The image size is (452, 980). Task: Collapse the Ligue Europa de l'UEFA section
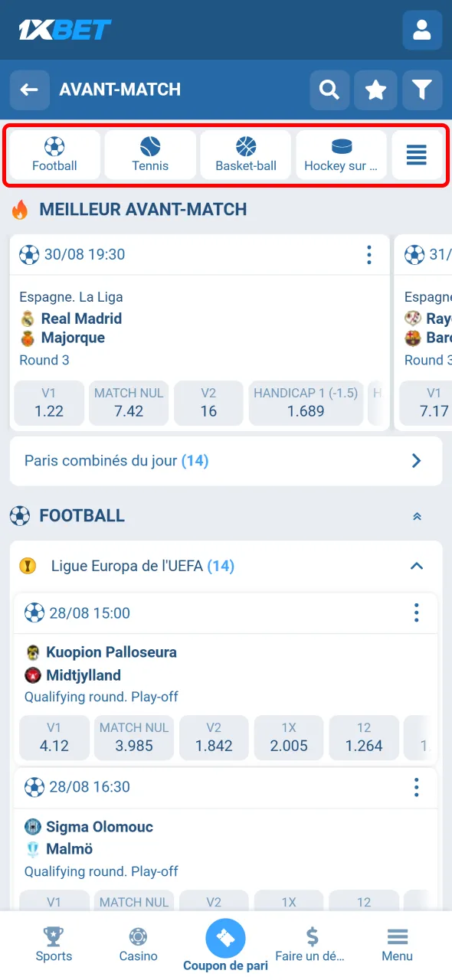416,566
